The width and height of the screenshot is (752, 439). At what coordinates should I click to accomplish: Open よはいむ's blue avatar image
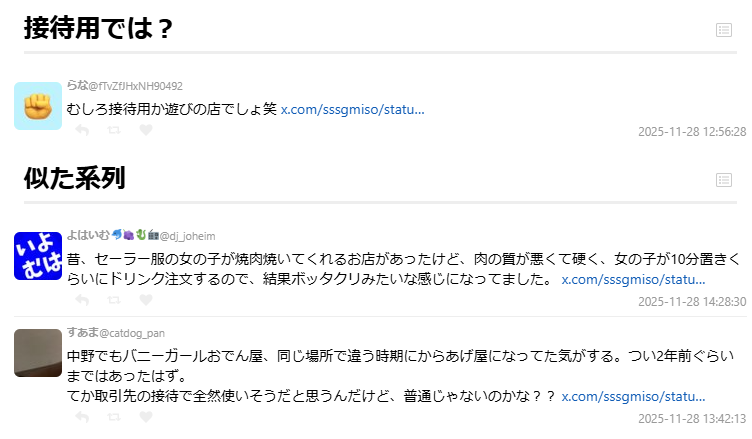[x=38, y=256]
